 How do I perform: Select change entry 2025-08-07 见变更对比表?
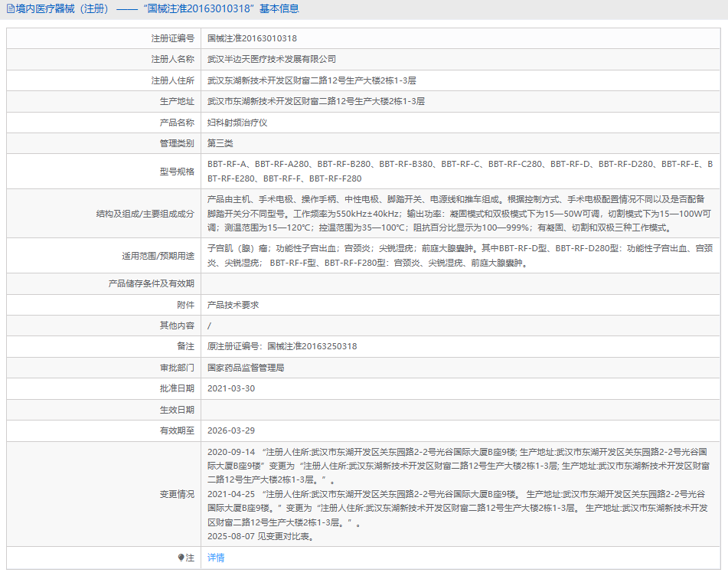click(x=263, y=536)
